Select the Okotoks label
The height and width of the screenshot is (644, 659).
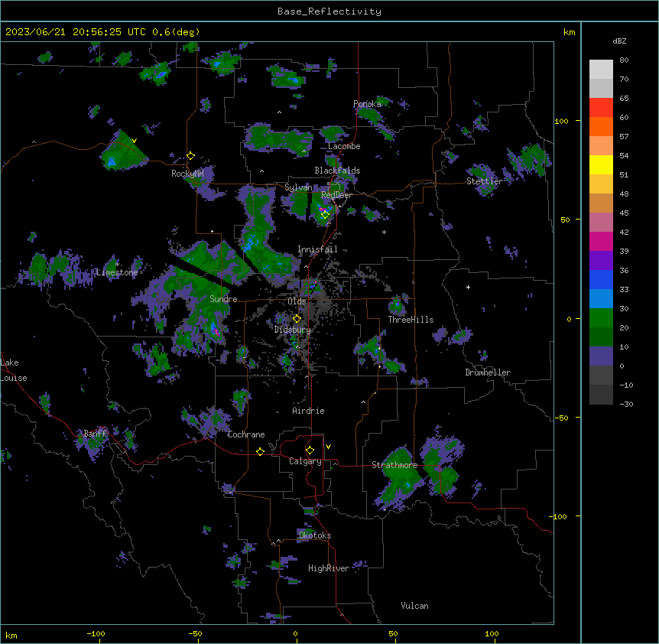click(x=315, y=535)
